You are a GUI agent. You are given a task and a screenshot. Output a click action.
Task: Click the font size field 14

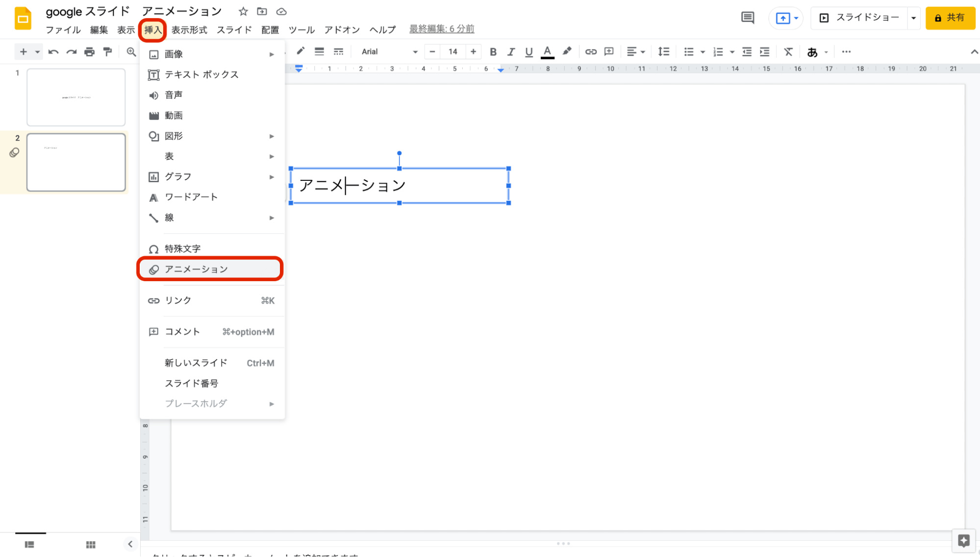[452, 51]
